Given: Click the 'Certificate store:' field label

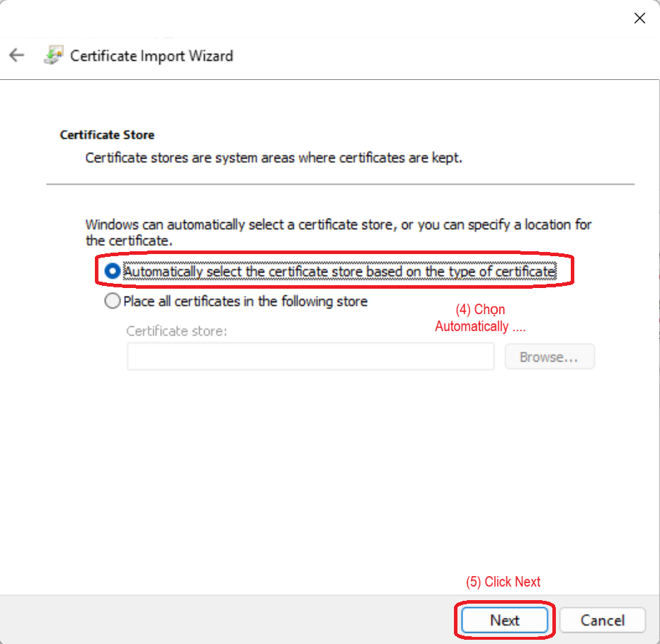Looking at the screenshot, I should click(176, 330).
